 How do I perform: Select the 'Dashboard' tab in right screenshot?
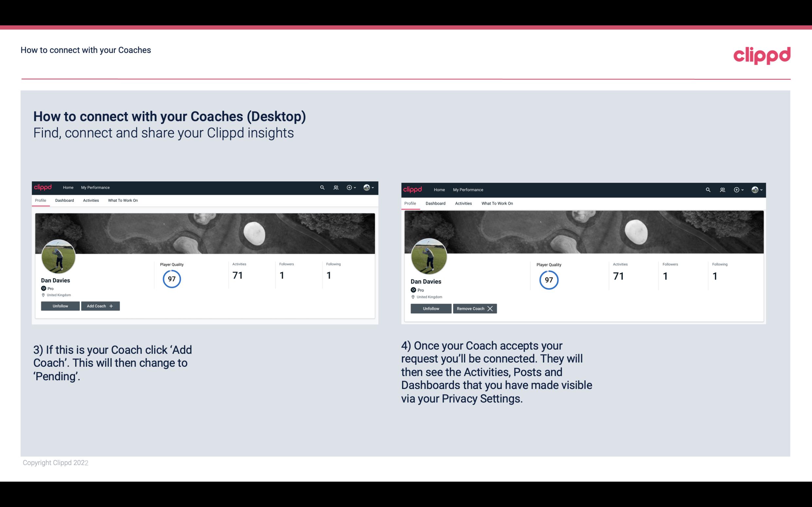[x=435, y=203]
